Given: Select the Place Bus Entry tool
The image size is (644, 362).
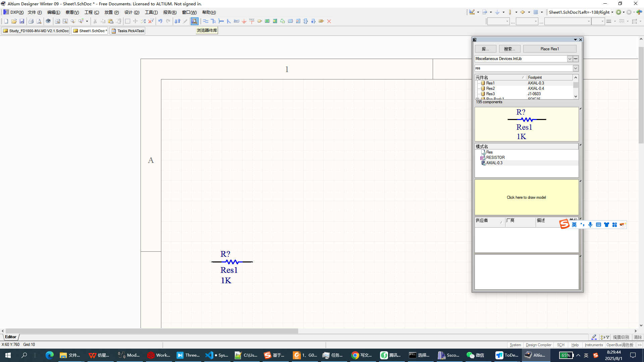Looking at the screenshot, I should pyautogui.click(x=229, y=21).
